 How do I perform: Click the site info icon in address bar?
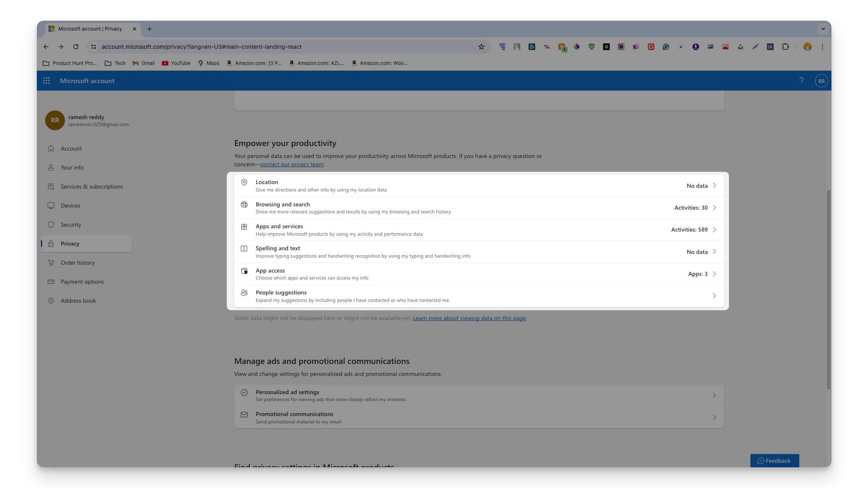pyautogui.click(x=93, y=47)
